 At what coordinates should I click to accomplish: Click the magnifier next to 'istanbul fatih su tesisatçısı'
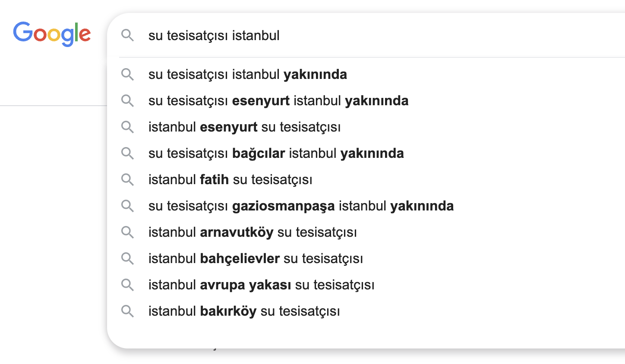(x=128, y=179)
